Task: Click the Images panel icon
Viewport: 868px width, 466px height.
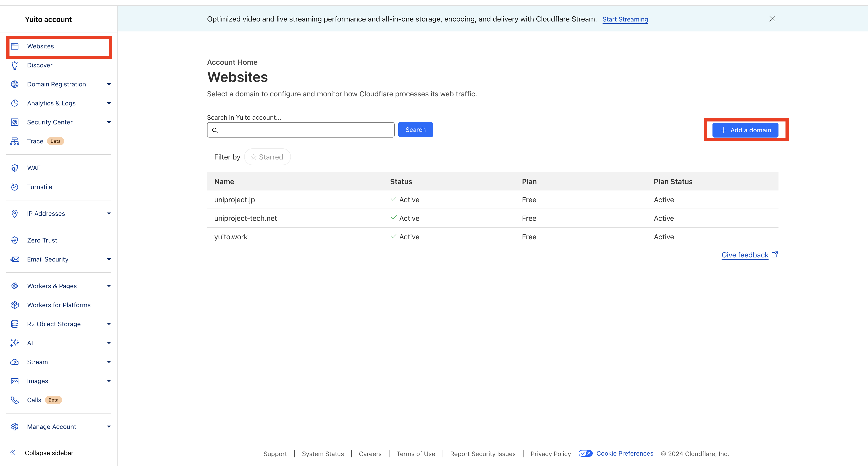Action: pyautogui.click(x=15, y=381)
